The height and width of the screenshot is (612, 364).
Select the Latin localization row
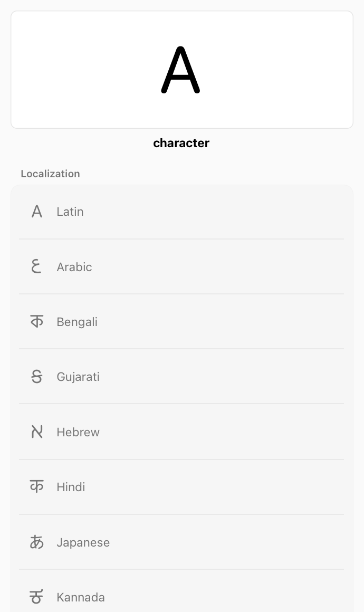tap(181, 211)
